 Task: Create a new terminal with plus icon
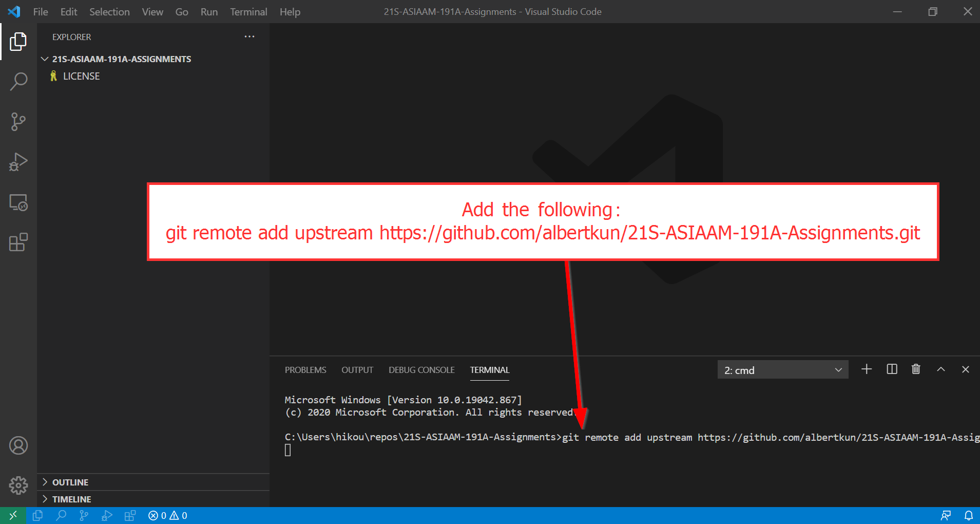tap(867, 369)
